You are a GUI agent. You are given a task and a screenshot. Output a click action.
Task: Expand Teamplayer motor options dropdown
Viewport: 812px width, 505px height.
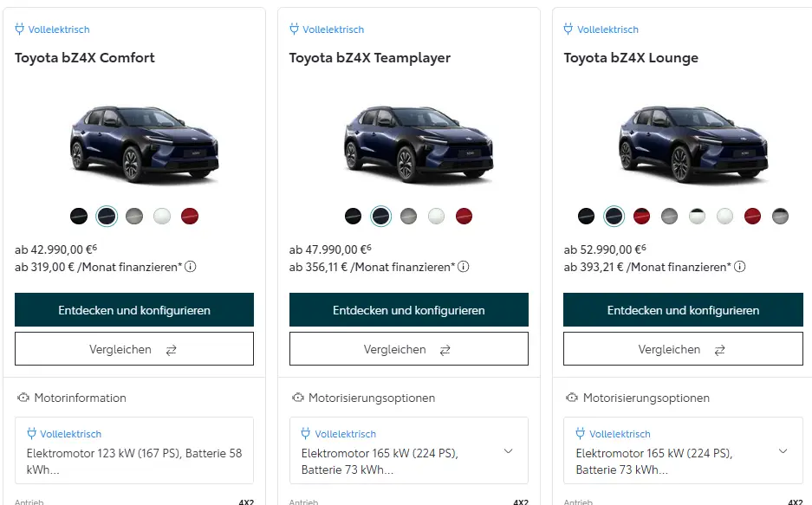[509, 451]
